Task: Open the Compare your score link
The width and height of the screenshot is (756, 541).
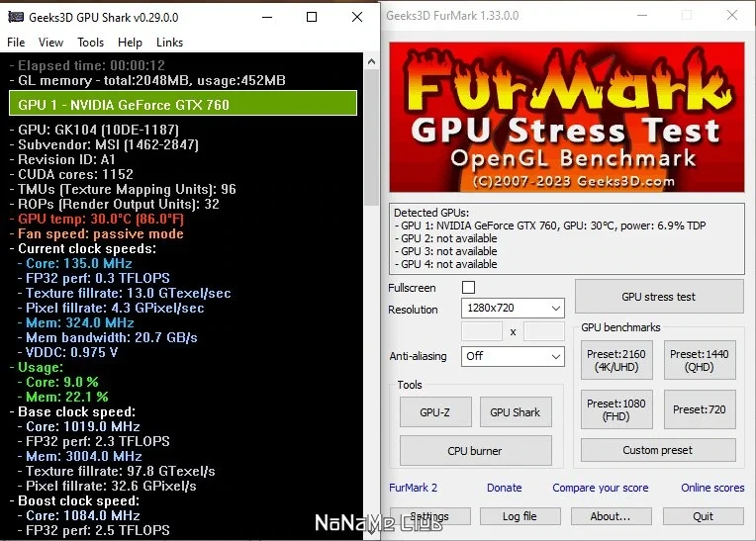Action: click(x=601, y=488)
